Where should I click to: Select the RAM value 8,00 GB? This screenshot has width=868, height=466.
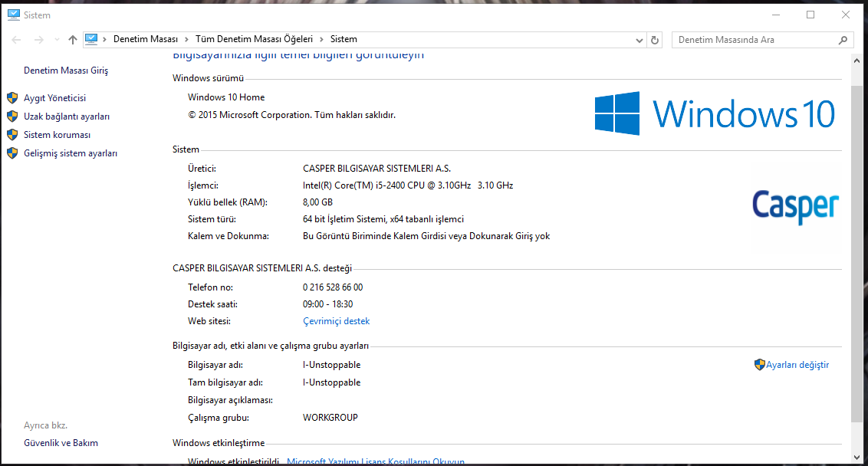317,202
